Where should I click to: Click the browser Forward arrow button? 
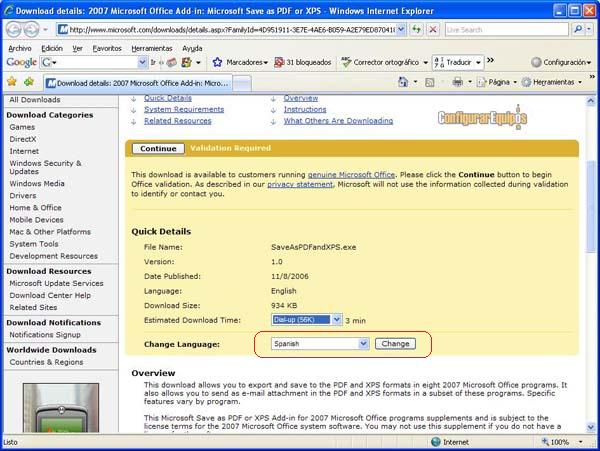click(31, 29)
